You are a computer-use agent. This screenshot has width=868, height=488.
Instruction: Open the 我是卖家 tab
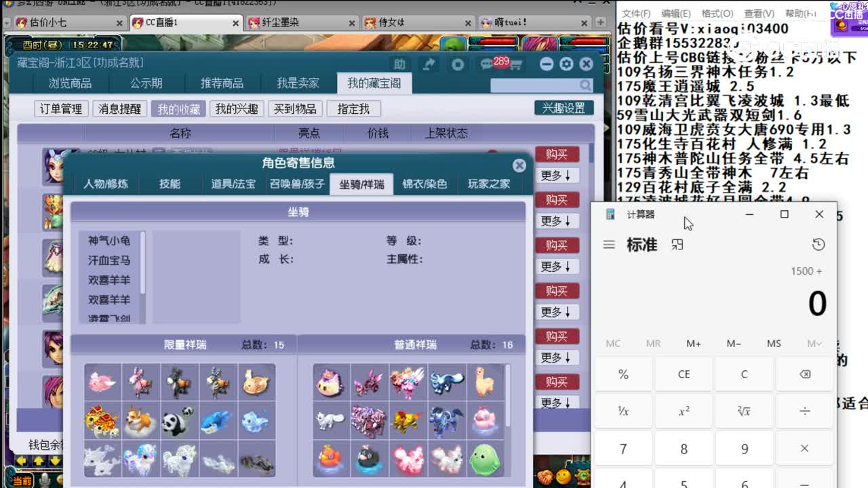298,83
